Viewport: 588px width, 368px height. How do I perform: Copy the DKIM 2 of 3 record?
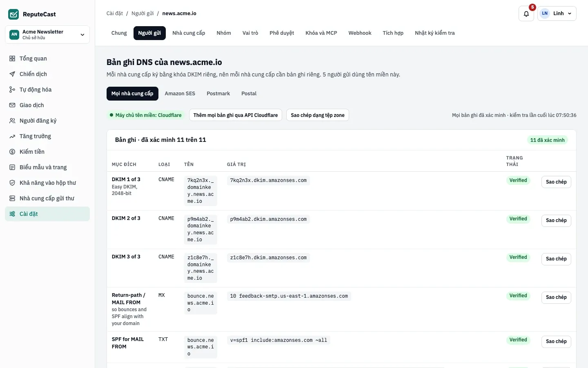556,220
